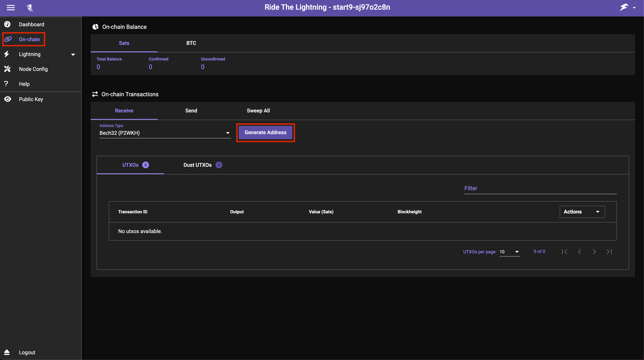Select the Sweep All option
The width and height of the screenshot is (644, 360).
pos(258,110)
